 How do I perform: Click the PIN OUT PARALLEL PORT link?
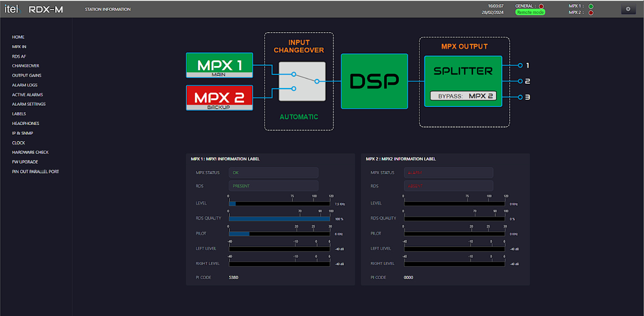point(35,172)
